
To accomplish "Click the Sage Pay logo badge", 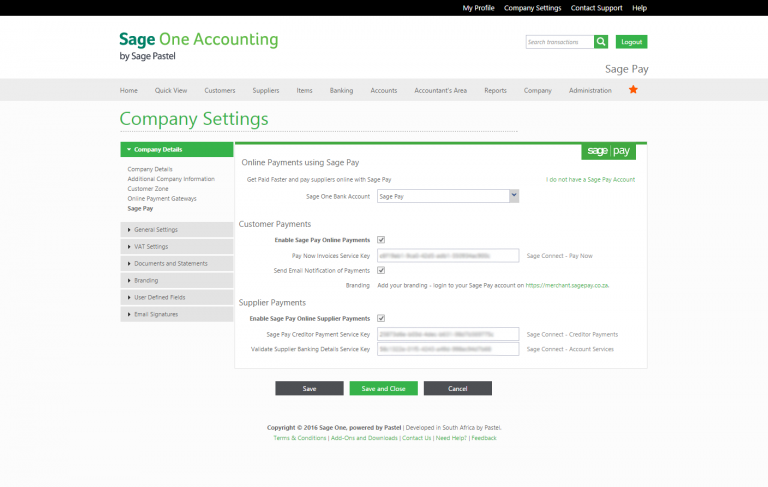I will click(608, 151).
